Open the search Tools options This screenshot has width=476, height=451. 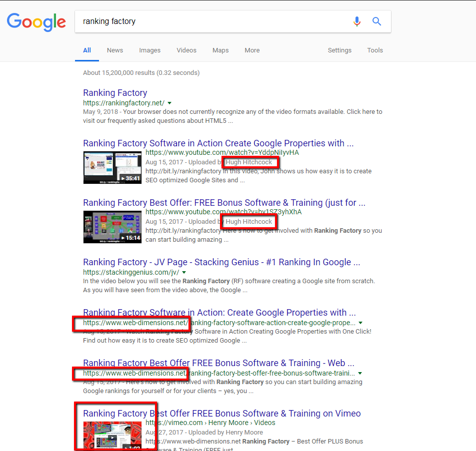[x=375, y=50]
